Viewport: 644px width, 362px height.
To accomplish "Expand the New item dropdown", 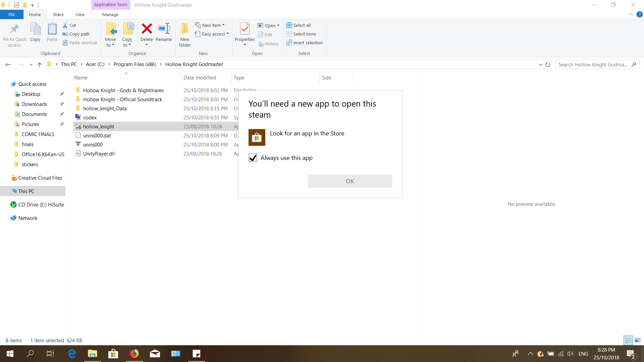I will [210, 25].
